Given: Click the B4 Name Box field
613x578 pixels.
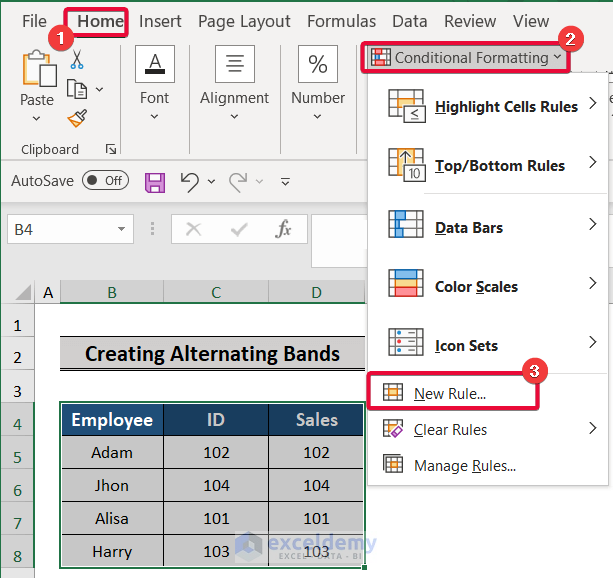Looking at the screenshot, I should coord(70,229).
